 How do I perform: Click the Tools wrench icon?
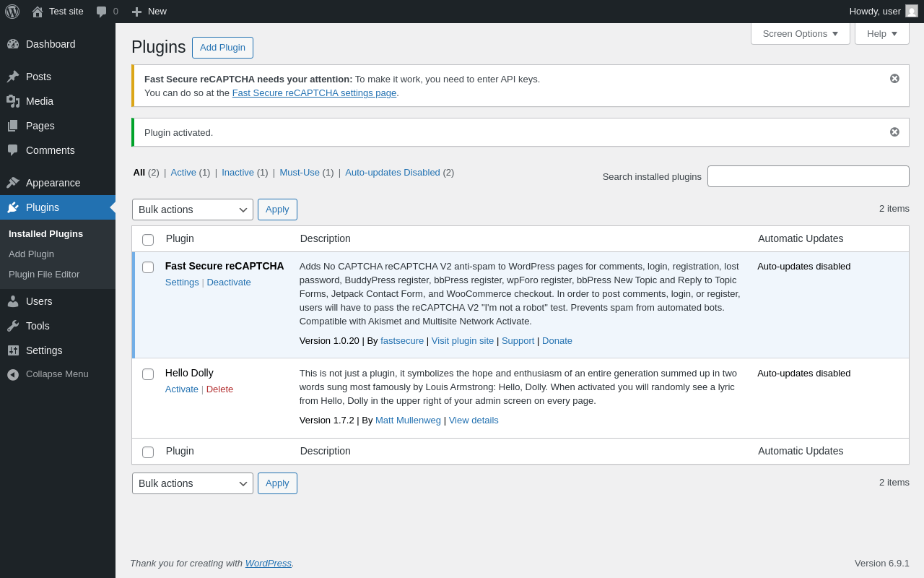13,326
